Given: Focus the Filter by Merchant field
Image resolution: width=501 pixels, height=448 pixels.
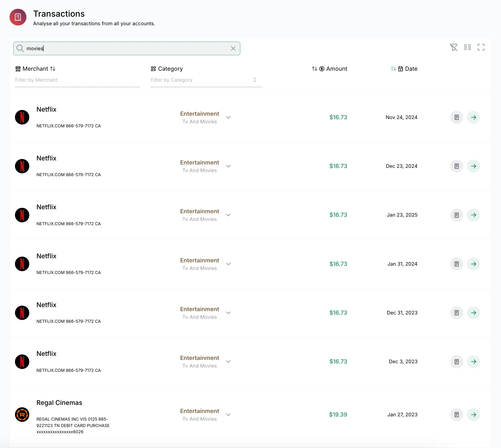Looking at the screenshot, I should tap(77, 80).
